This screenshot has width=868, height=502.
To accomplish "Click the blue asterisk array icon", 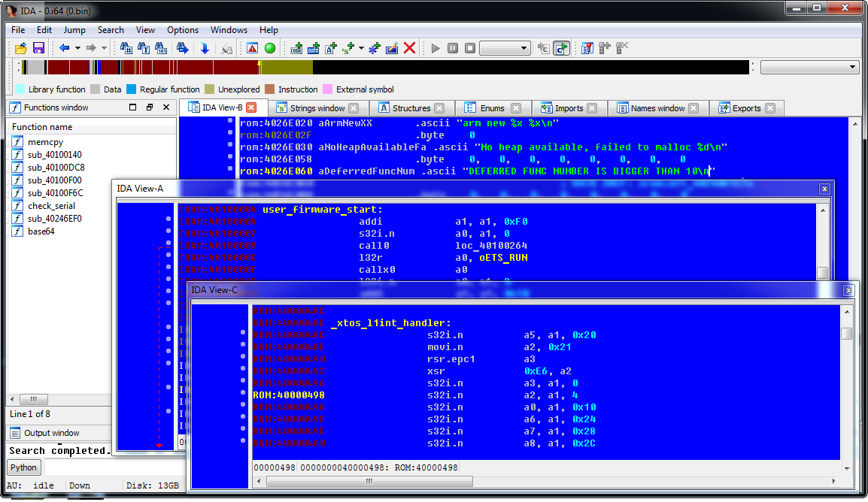I will (375, 48).
